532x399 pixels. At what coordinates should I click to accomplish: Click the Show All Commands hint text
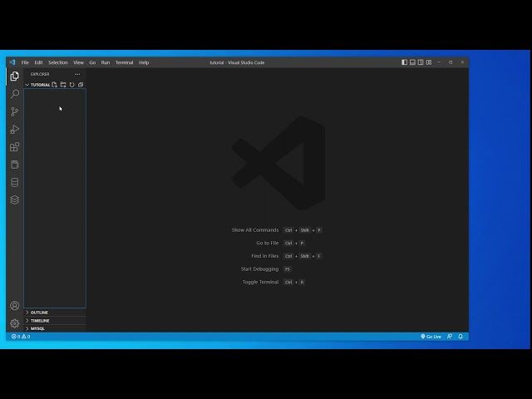[x=255, y=230]
